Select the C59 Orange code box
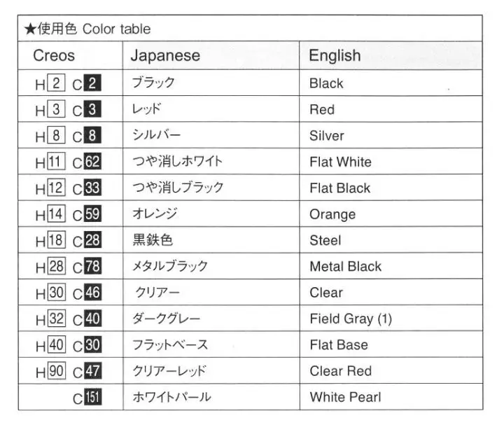 point(92,214)
